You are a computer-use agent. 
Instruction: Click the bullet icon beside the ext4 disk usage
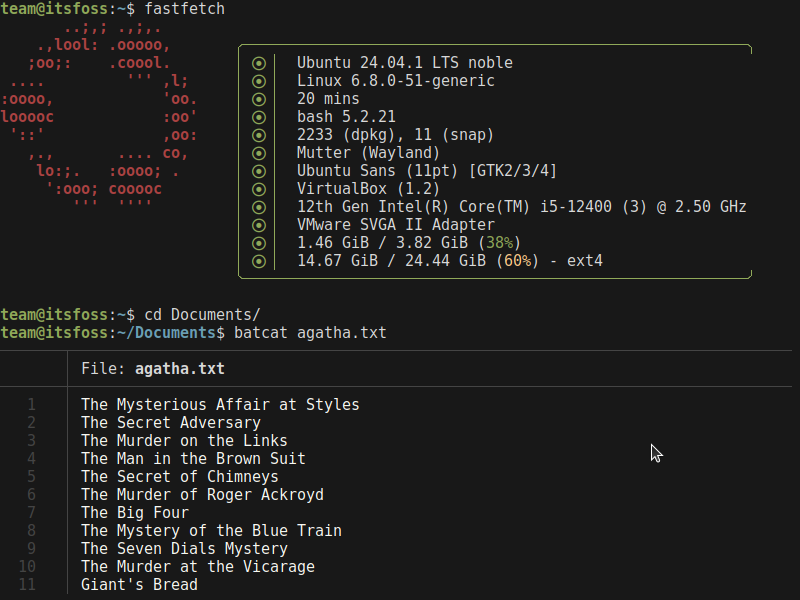point(259,260)
